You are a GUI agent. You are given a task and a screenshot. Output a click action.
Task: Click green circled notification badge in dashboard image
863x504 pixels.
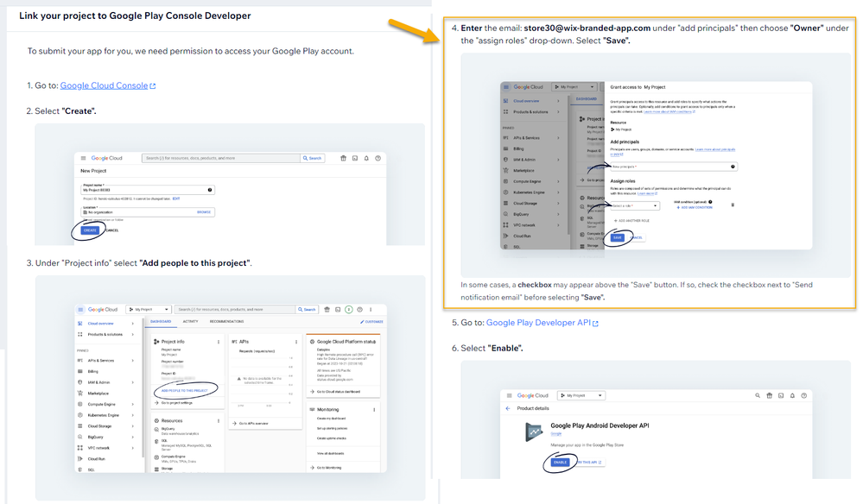tap(349, 310)
